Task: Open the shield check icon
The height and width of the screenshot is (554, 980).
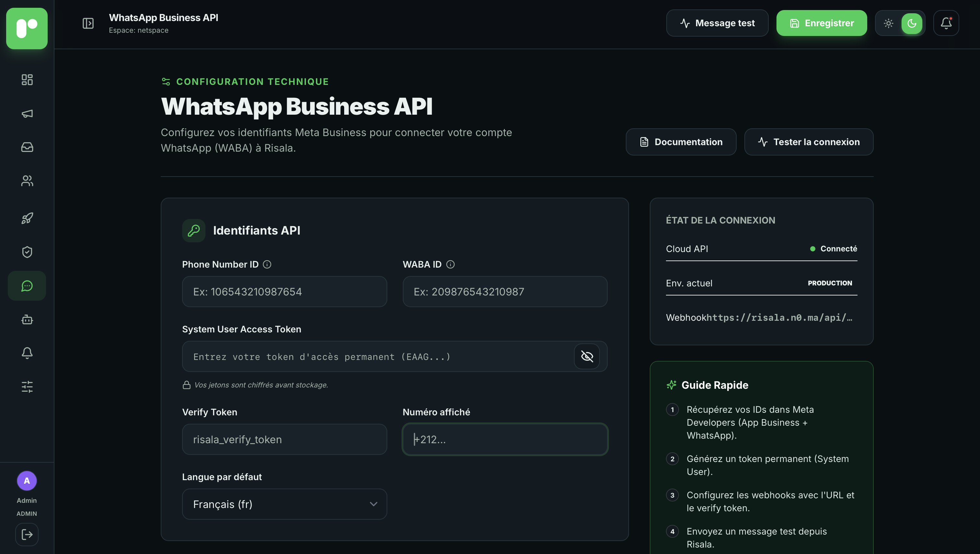Action: [27, 252]
